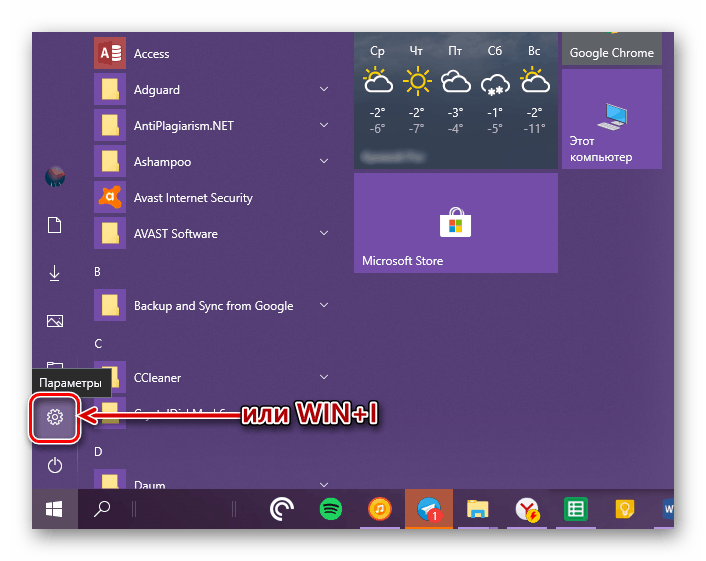Screen dimensions: 706x561
Task: Expand the AVAST Software chevron
Action: coord(324,233)
